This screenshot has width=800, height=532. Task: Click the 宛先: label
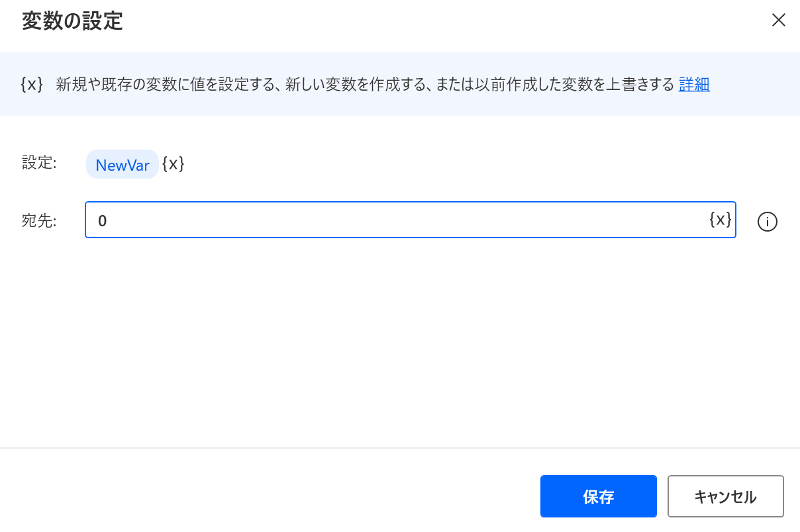(x=39, y=221)
